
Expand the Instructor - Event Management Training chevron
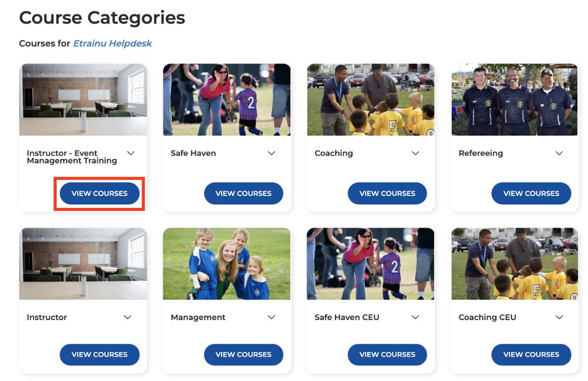tap(131, 153)
